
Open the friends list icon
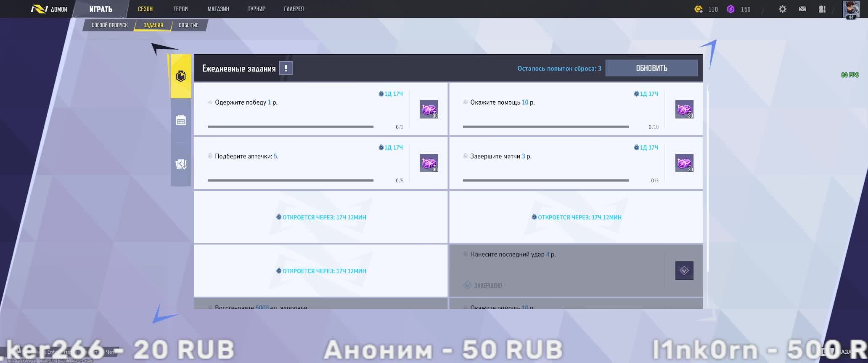[822, 9]
